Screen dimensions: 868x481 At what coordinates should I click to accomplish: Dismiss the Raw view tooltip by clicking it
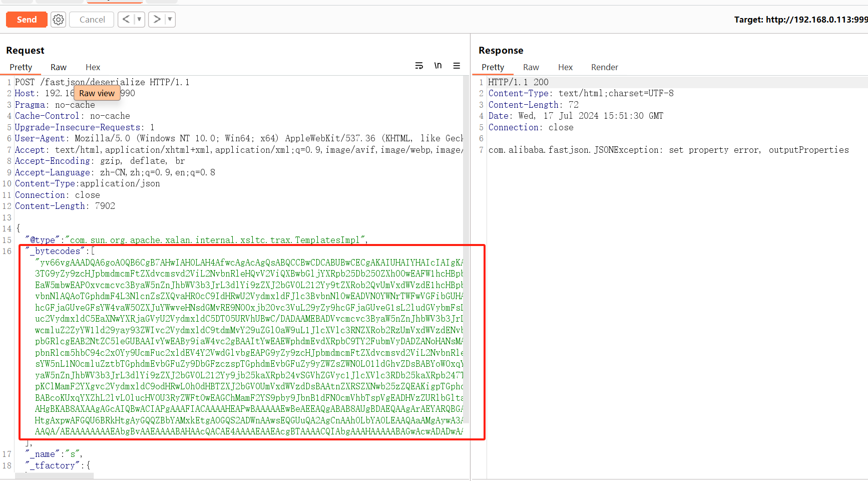point(97,93)
